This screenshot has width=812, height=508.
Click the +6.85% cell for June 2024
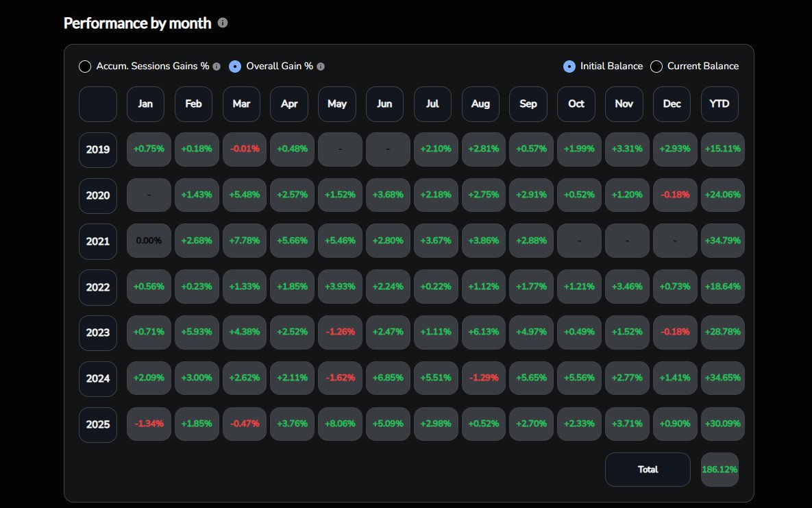coord(388,378)
